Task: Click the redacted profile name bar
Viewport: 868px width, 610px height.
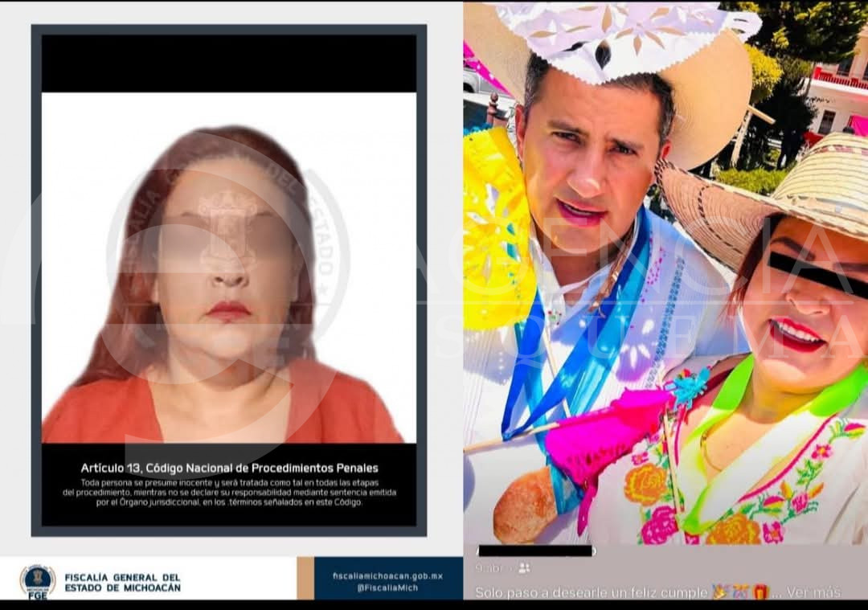Action: coord(534,551)
